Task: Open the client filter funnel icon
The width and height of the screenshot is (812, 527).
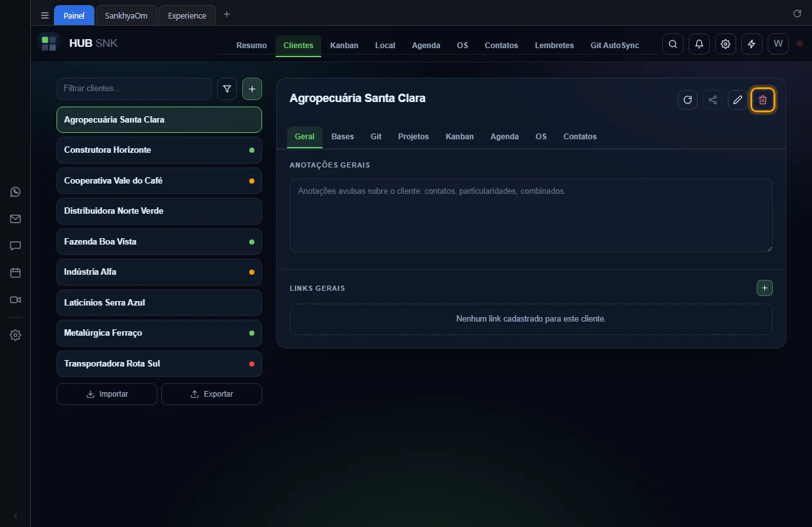Action: pyautogui.click(x=227, y=89)
